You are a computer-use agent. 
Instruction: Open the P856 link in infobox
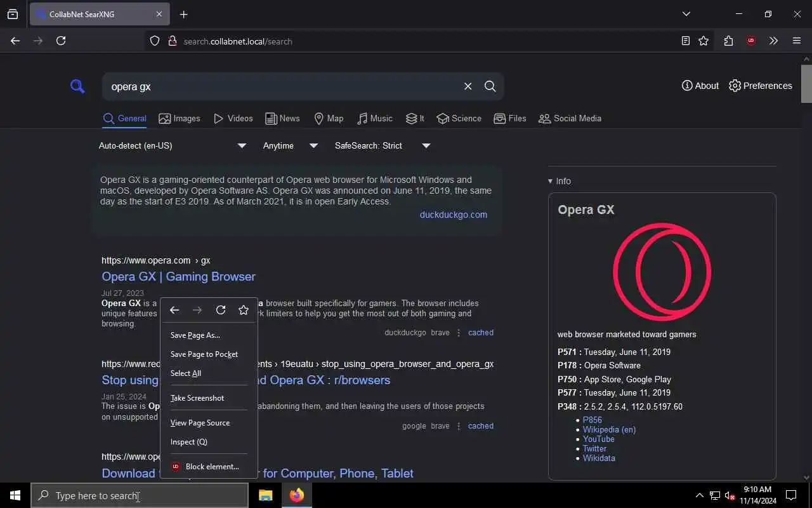coord(593,420)
